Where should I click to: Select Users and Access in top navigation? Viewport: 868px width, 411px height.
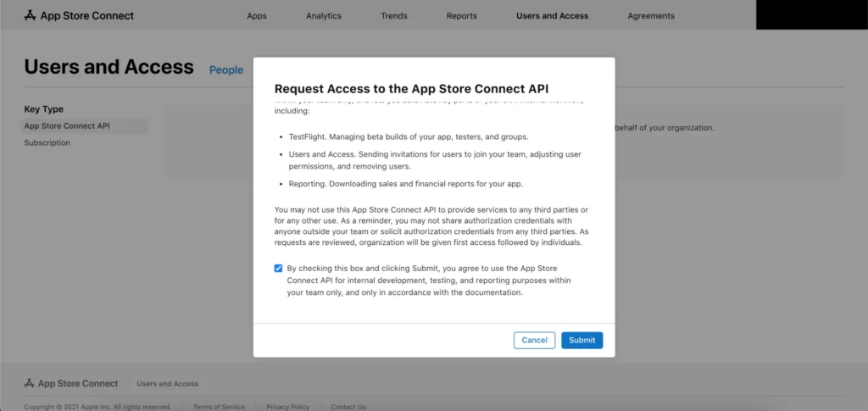coord(553,16)
